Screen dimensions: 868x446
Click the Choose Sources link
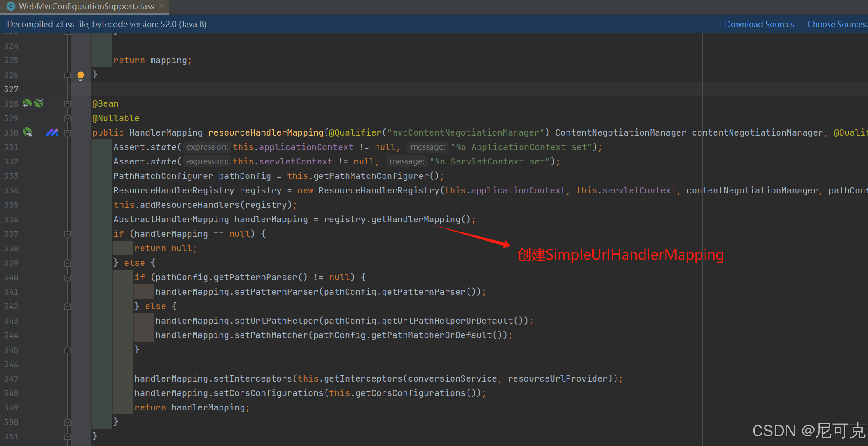[837, 24]
